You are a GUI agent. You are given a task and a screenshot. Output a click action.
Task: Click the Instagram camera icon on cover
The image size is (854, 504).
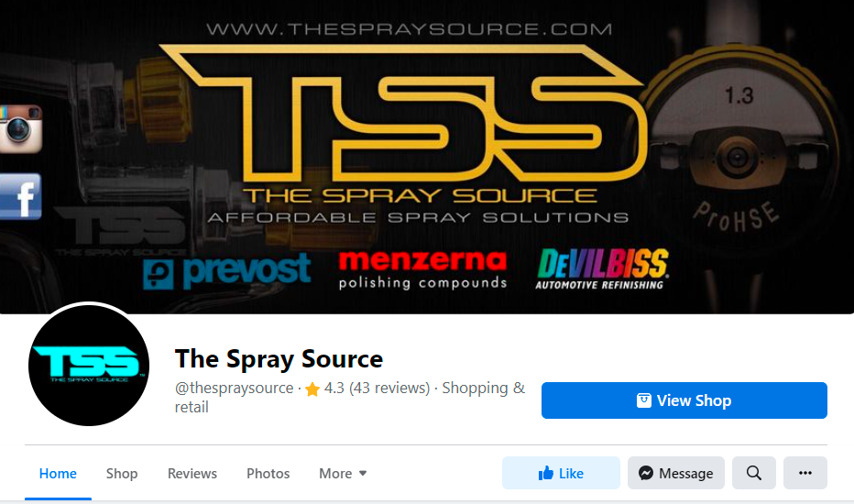21,129
